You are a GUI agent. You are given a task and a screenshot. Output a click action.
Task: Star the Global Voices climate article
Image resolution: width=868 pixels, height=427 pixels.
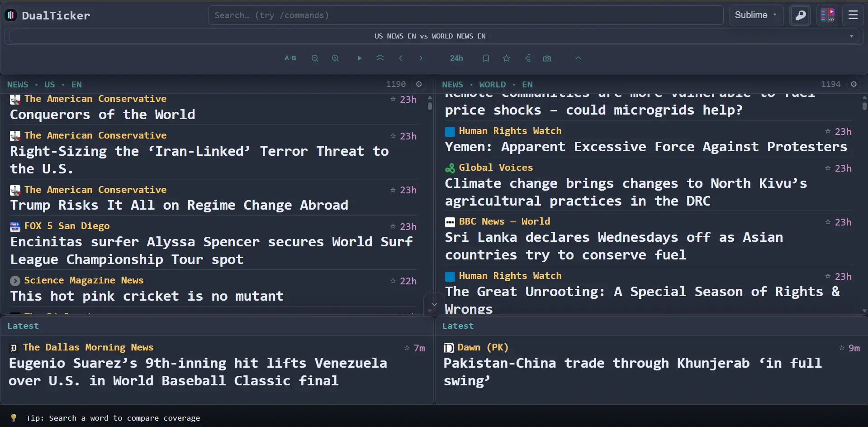pyautogui.click(x=828, y=168)
